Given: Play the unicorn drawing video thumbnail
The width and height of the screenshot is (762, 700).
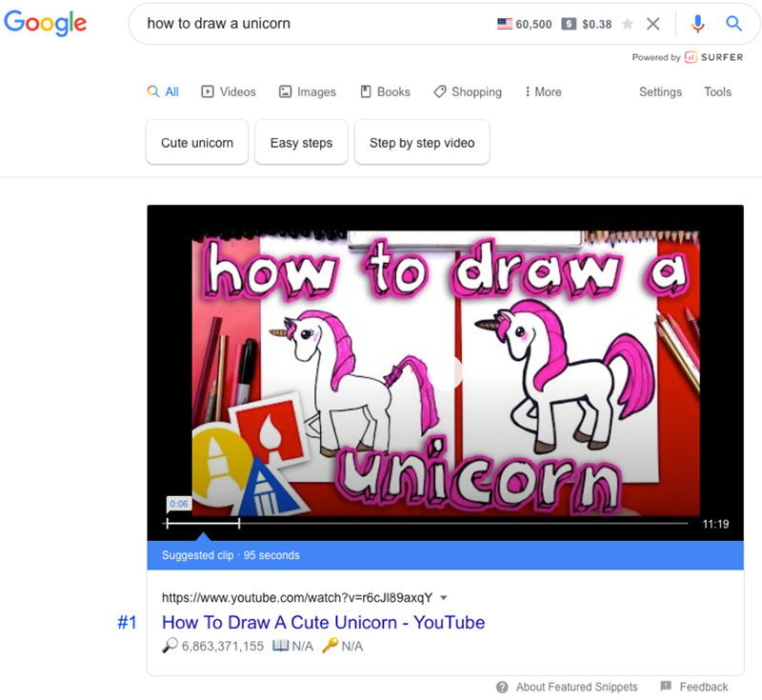Looking at the screenshot, I should pyautogui.click(x=445, y=372).
